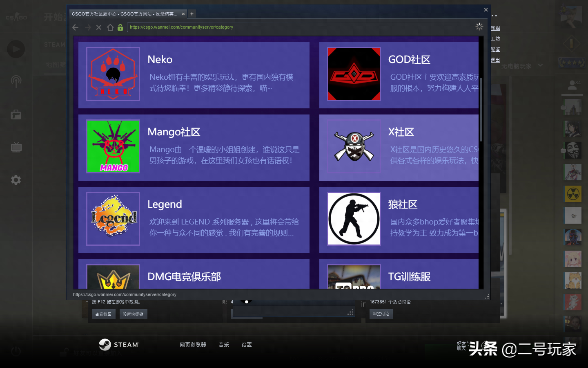Switch to the CSGO官方社区服中心 browser tab
The width and height of the screenshot is (588, 368).
point(122,13)
